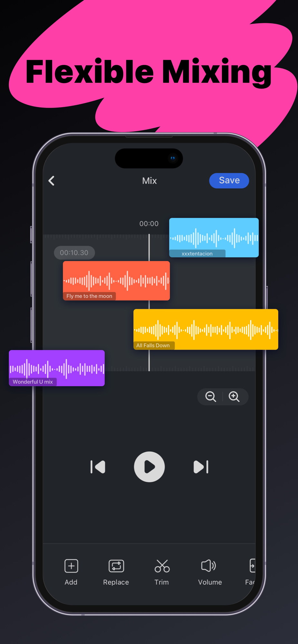The image size is (298, 644).
Task: Tap the Fly me to the moon name label
Action: [x=89, y=296]
